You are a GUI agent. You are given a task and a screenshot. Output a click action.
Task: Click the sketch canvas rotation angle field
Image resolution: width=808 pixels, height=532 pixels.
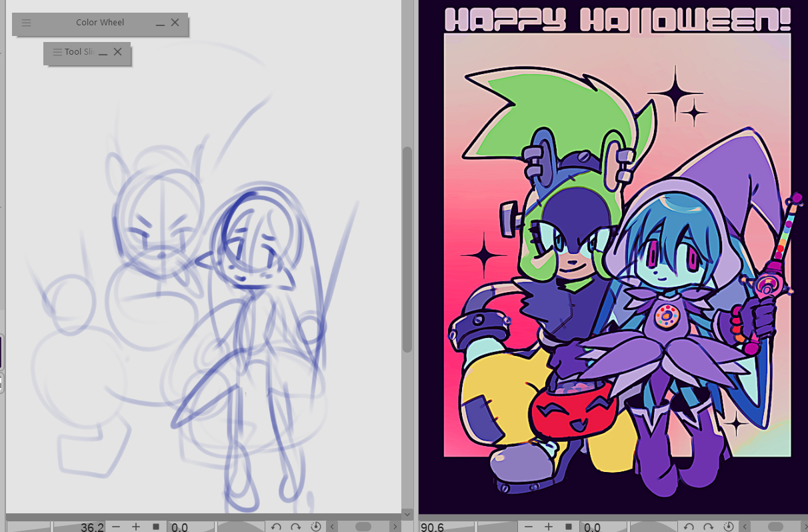(x=190, y=527)
